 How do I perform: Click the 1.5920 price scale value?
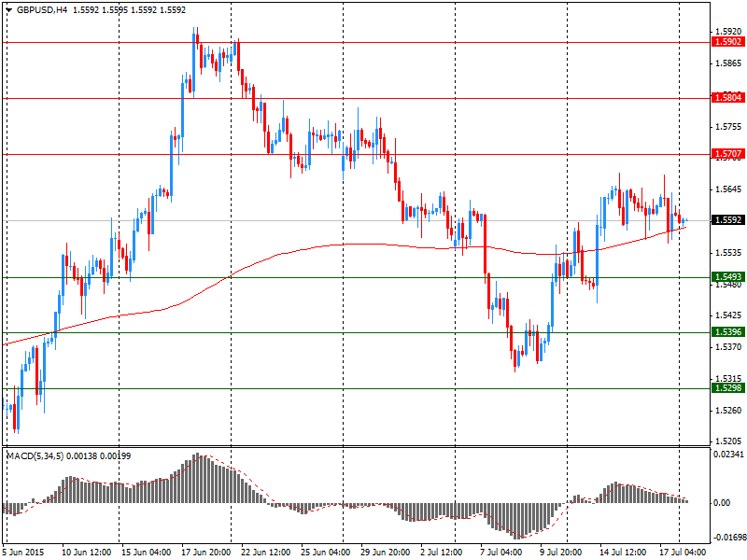[728, 32]
